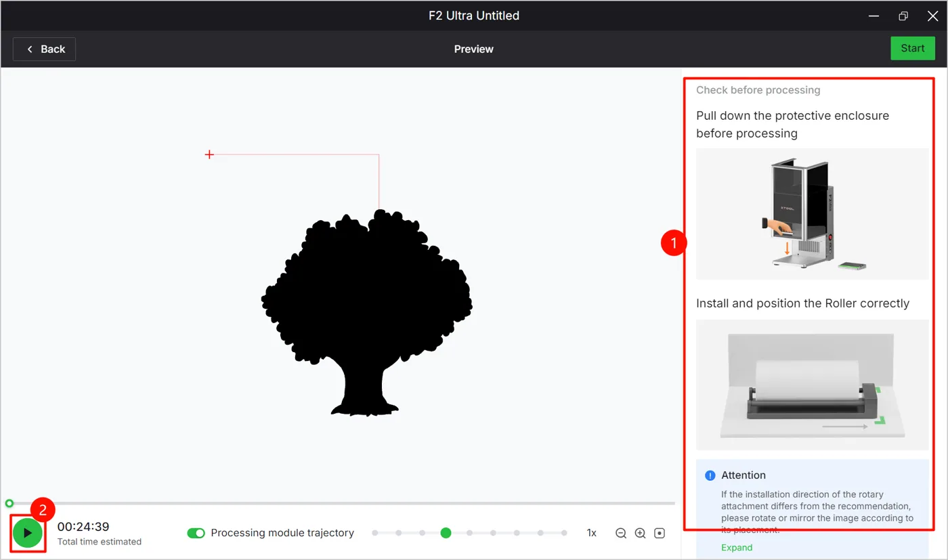Set playback speed to the fastest dot
Screen dimensions: 948x560
pos(564,533)
